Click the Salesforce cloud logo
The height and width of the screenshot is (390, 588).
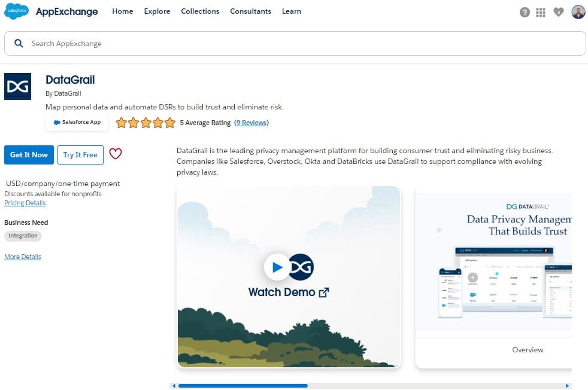point(16,11)
